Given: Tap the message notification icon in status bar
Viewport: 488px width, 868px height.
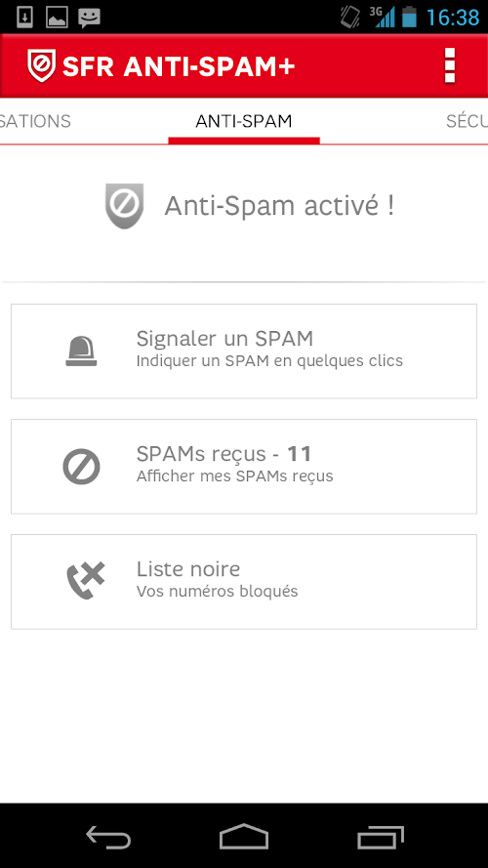Looking at the screenshot, I should [89, 18].
